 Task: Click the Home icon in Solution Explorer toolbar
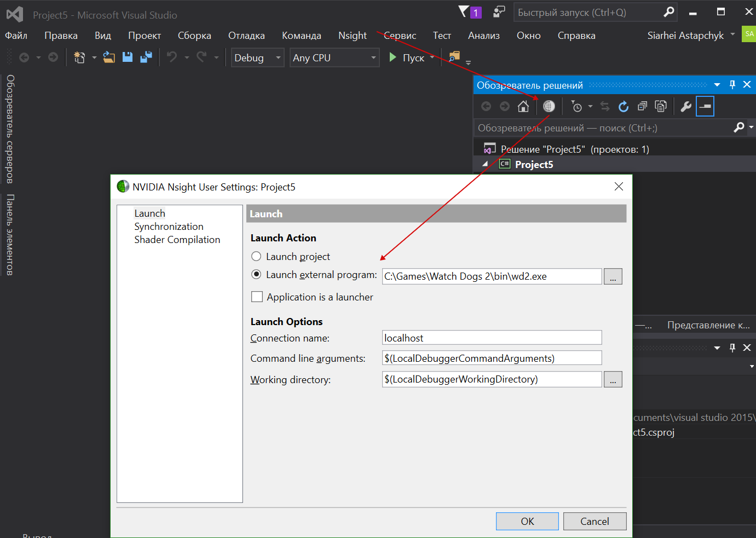pos(523,106)
